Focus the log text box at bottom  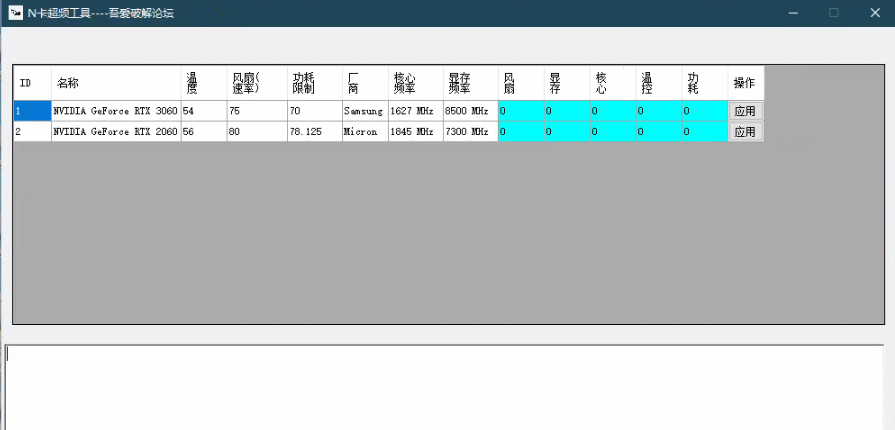444,387
